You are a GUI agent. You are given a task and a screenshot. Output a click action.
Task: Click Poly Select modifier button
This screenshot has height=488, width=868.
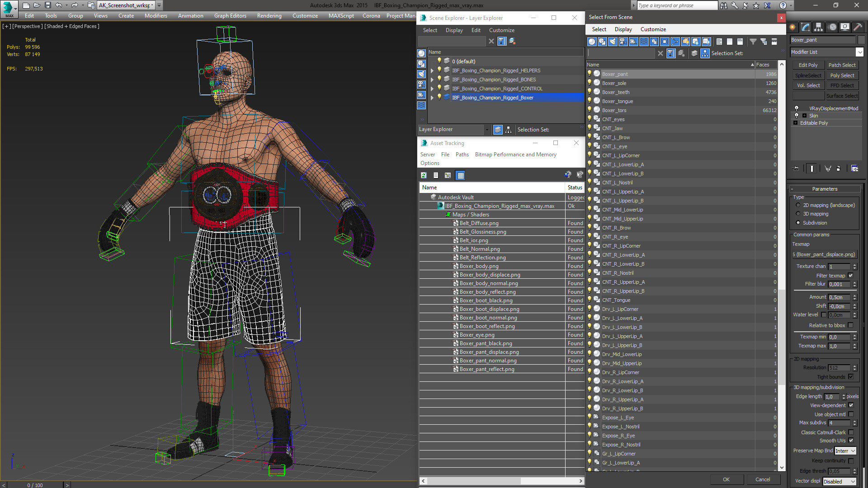842,75
